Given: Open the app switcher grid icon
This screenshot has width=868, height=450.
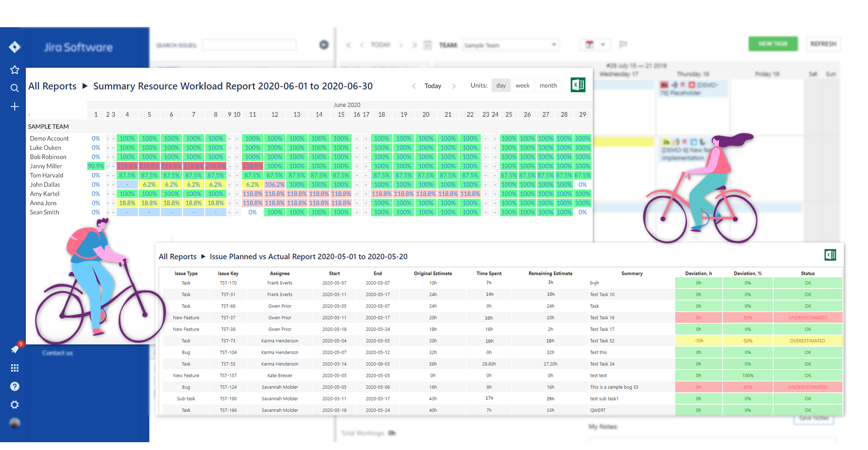Looking at the screenshot, I should coord(15,368).
